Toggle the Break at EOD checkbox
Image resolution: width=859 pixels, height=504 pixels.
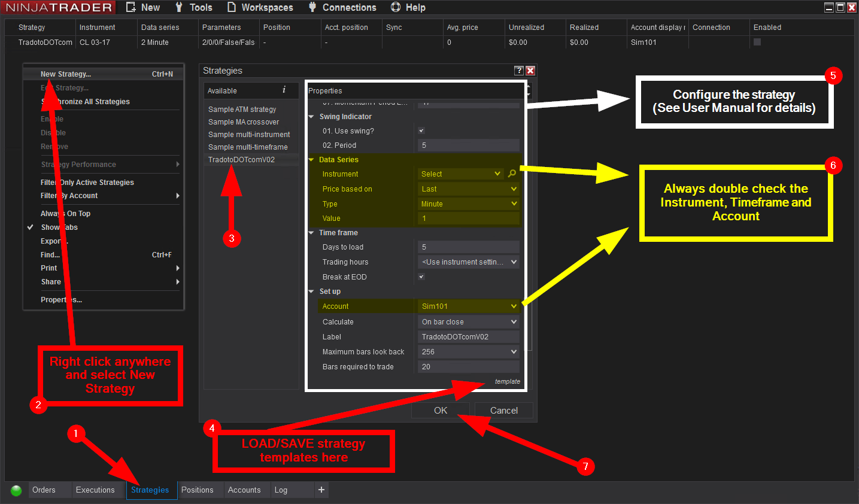421,277
